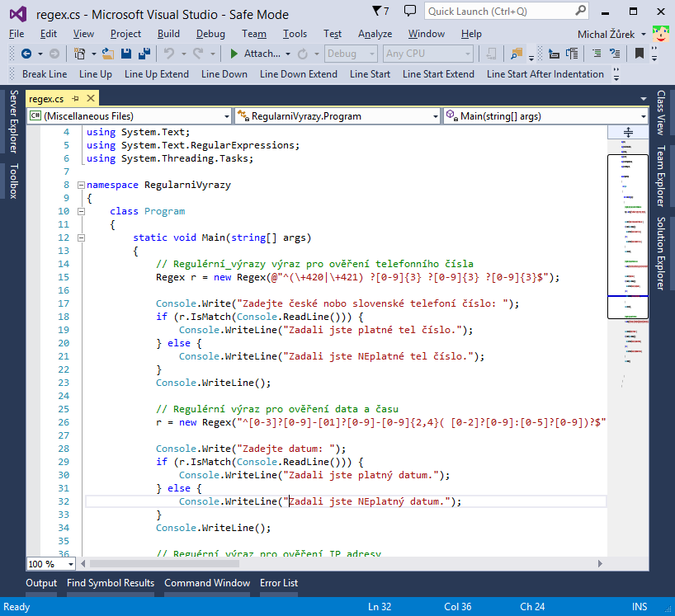Click the Navigate Backward arrow icon

(27, 54)
